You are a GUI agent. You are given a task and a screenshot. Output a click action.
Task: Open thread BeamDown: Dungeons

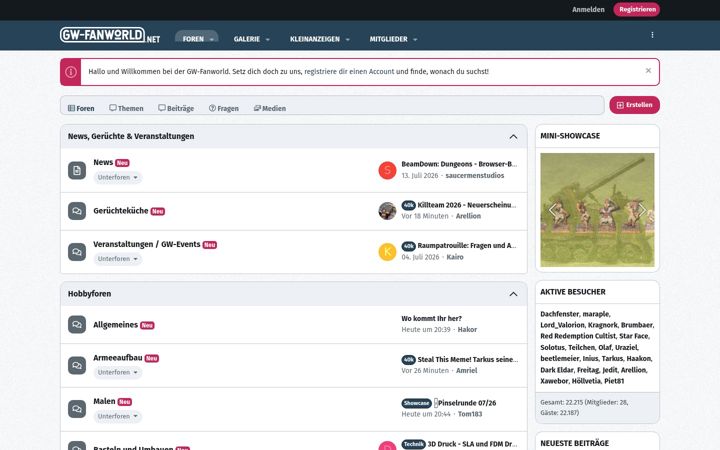point(459,164)
